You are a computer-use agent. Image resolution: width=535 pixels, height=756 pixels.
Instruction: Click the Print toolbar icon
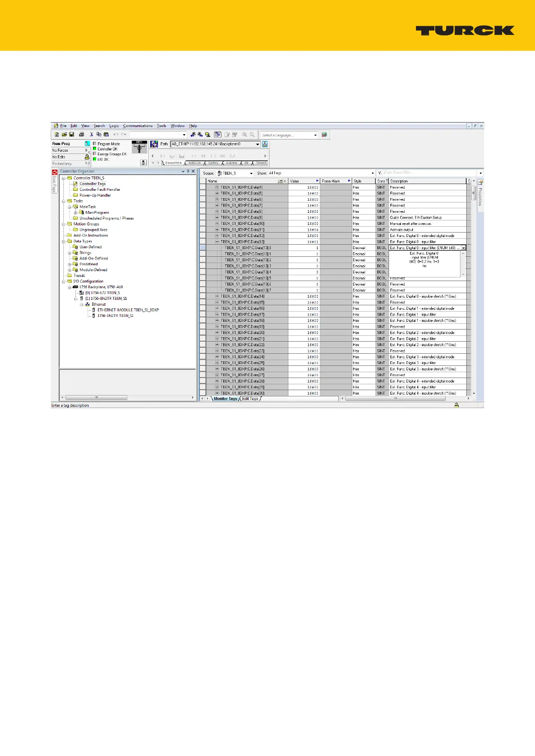[x=81, y=134]
